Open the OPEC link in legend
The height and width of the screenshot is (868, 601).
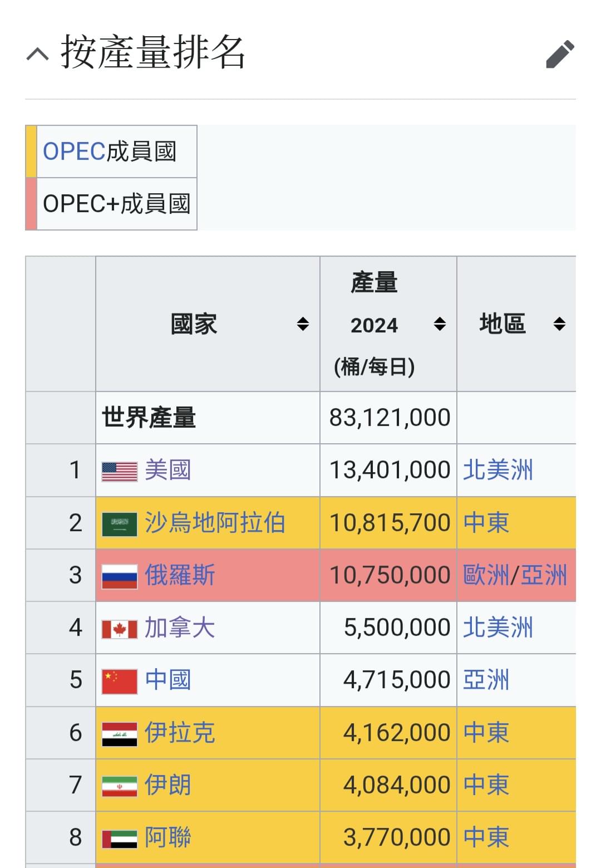point(74,151)
